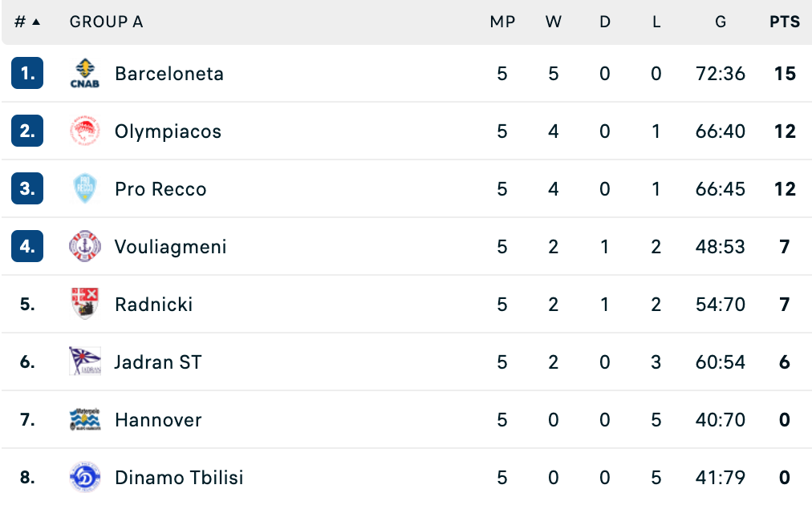The width and height of the screenshot is (812, 505).
Task: Click the Jadran ST flag logo
Action: point(85,362)
